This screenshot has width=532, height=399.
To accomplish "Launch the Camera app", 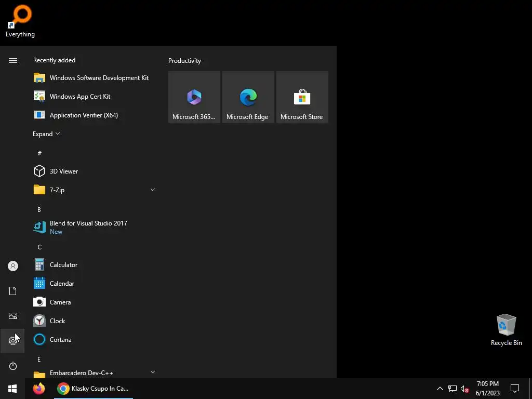I will coord(95,302).
